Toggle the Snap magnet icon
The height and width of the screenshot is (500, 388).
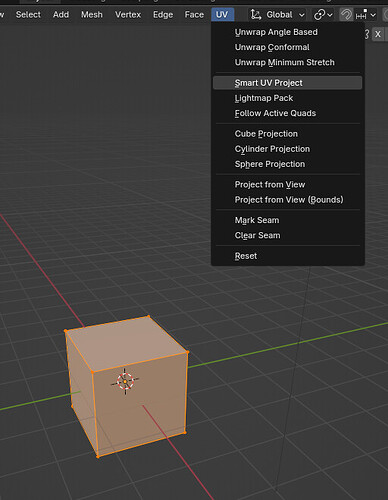click(346, 15)
